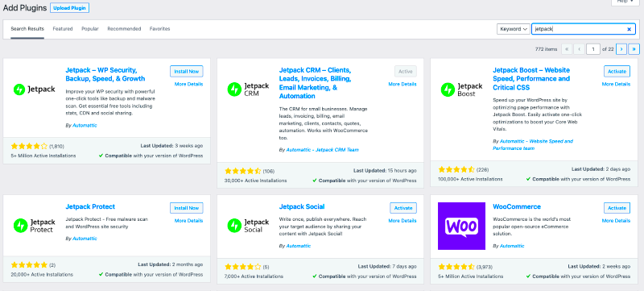Install Now the Jetpack WP Security plugin
Viewport: 644px width, 291px height.
coord(187,71)
